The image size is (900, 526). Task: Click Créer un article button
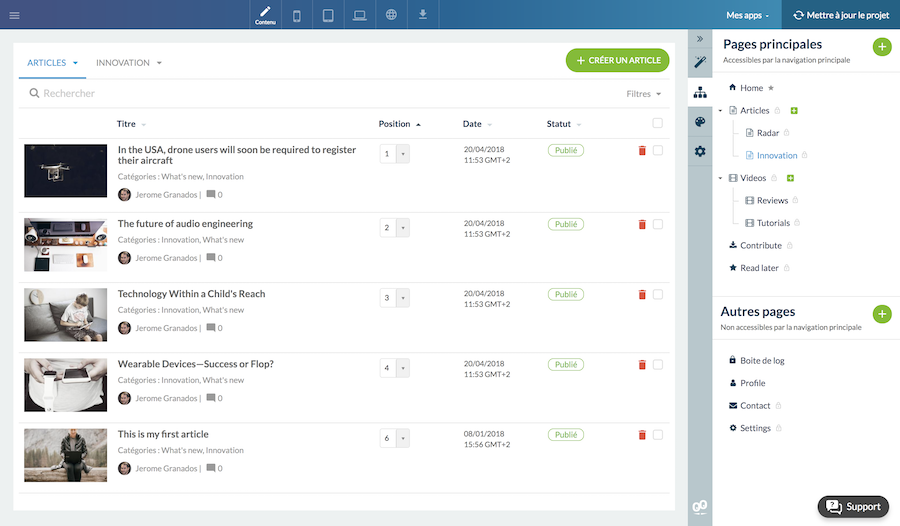pyautogui.click(x=617, y=60)
